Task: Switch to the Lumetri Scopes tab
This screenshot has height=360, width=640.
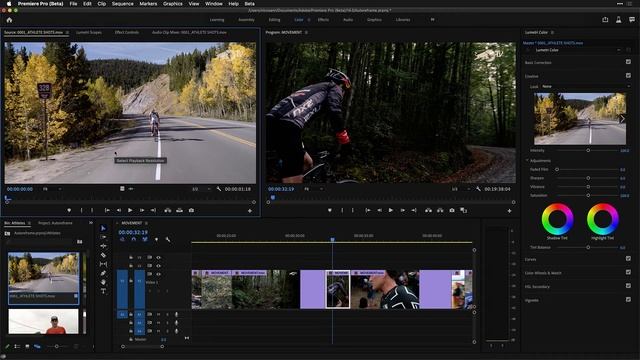Action: [x=89, y=32]
